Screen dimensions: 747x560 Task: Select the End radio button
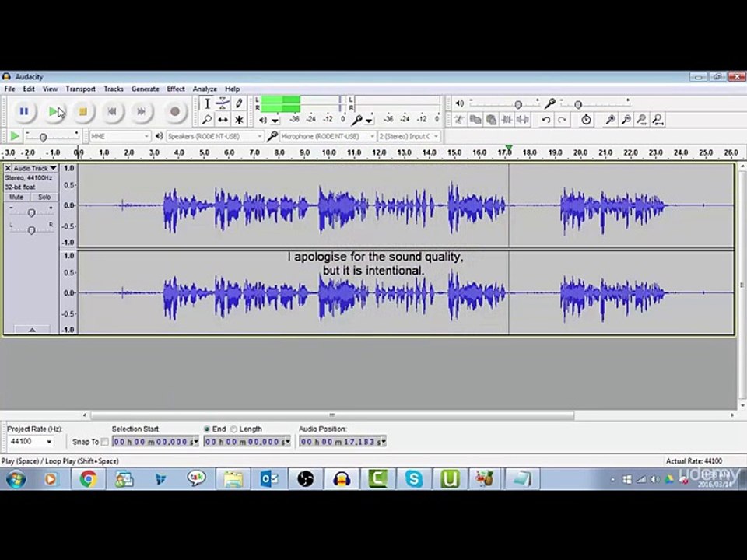pyautogui.click(x=207, y=429)
